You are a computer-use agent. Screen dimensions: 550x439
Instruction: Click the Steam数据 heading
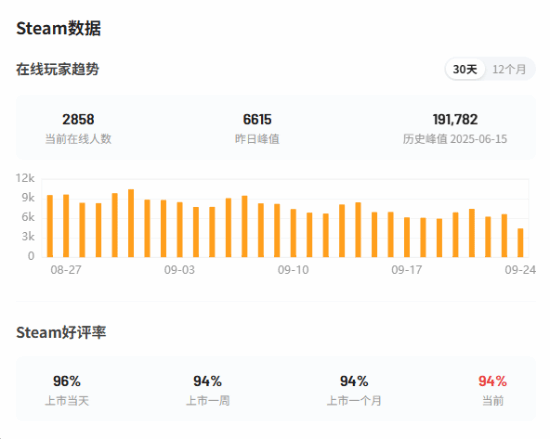[x=59, y=28]
